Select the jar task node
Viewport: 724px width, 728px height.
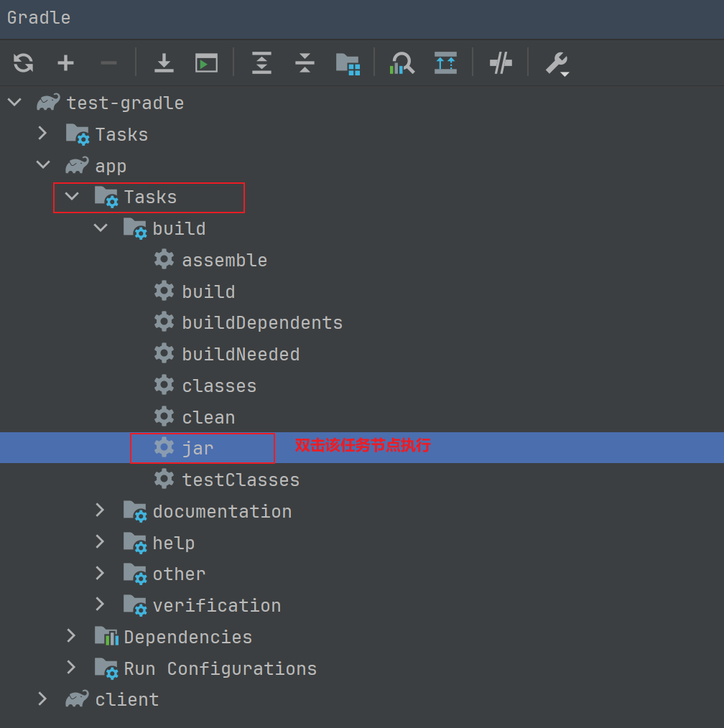tap(197, 447)
